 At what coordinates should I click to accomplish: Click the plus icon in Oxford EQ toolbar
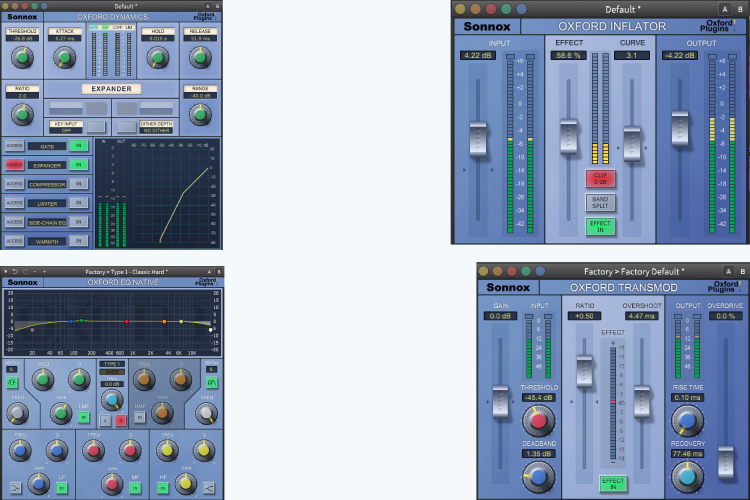pos(44,272)
